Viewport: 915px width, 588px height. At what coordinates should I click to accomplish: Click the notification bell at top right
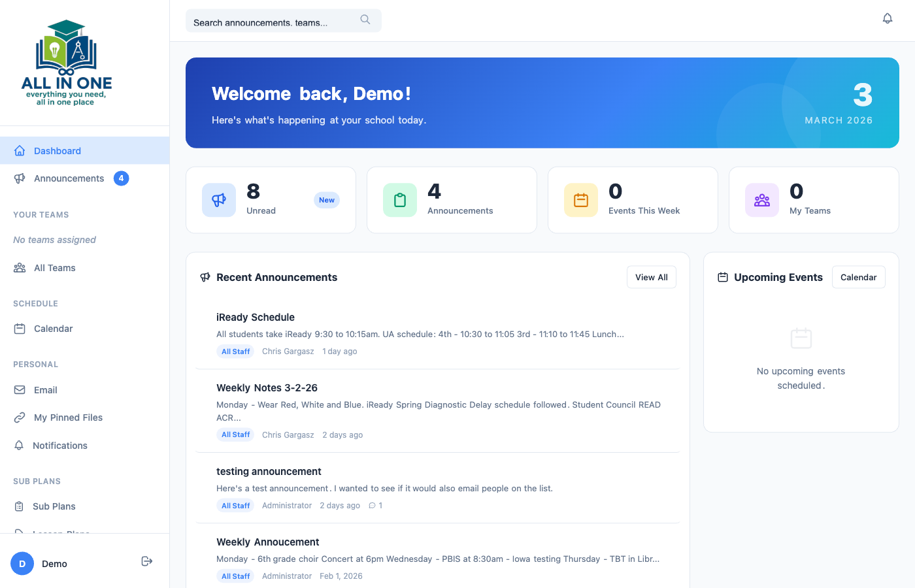(888, 18)
